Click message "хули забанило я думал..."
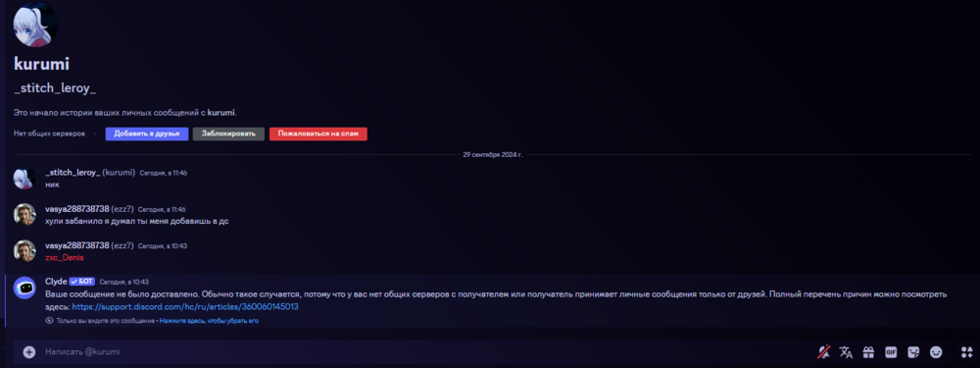Image resolution: width=980 pixels, height=368 pixels. pos(137,221)
